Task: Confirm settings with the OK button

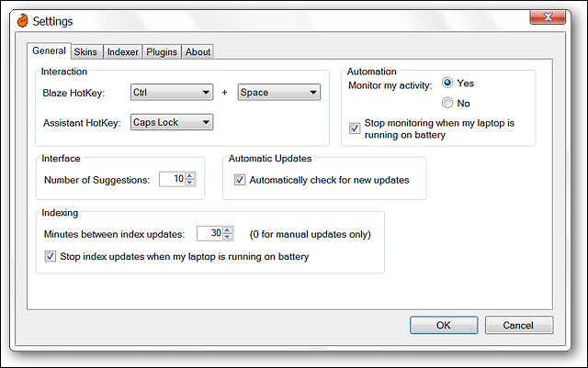Action: [x=444, y=325]
